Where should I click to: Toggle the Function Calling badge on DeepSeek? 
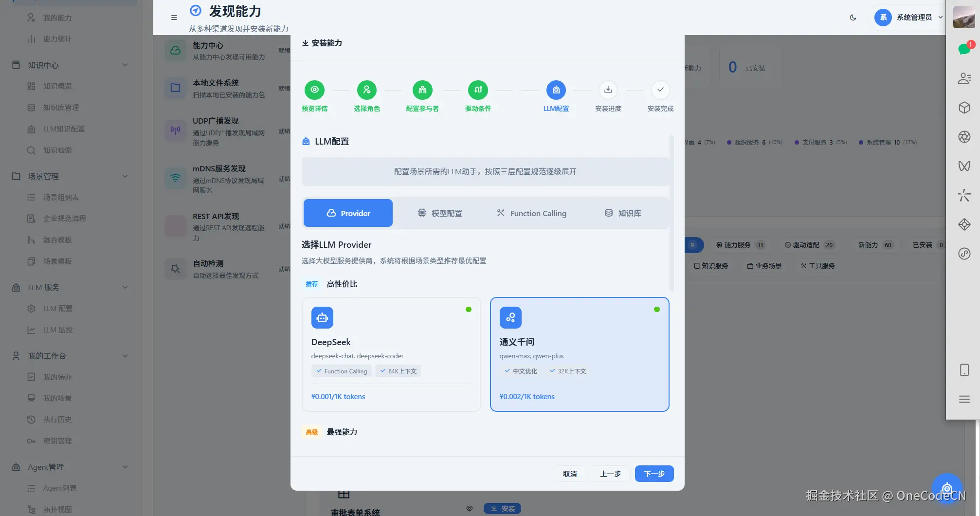pos(342,370)
